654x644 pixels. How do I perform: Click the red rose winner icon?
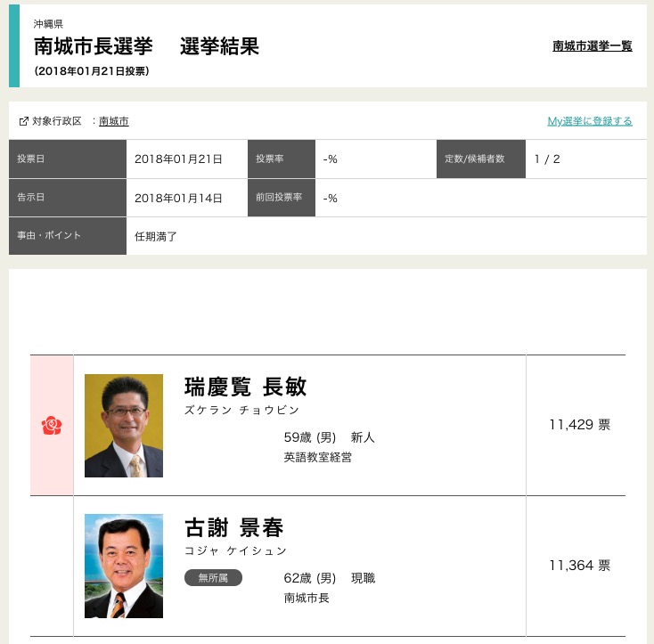coord(52,426)
